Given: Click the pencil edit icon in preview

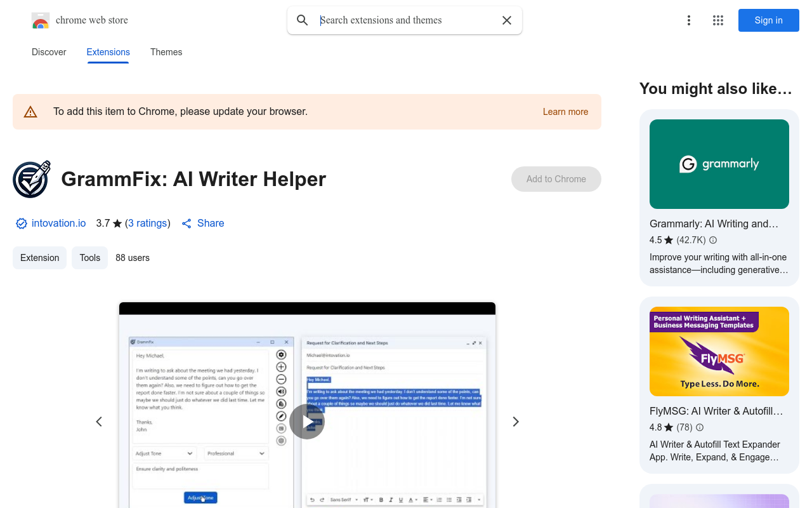Looking at the screenshot, I should click(x=282, y=416).
